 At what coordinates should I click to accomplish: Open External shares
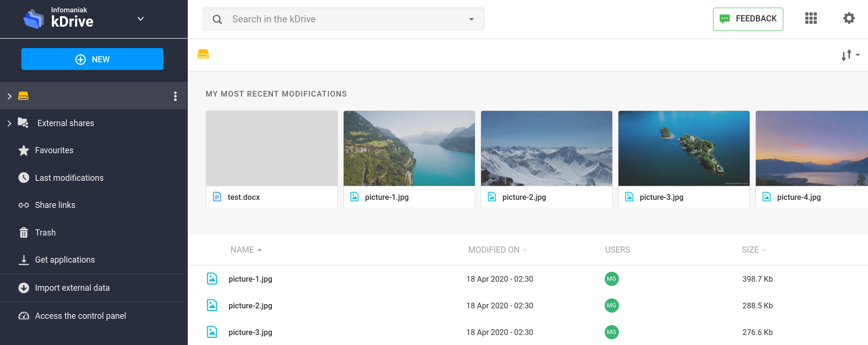coord(66,123)
